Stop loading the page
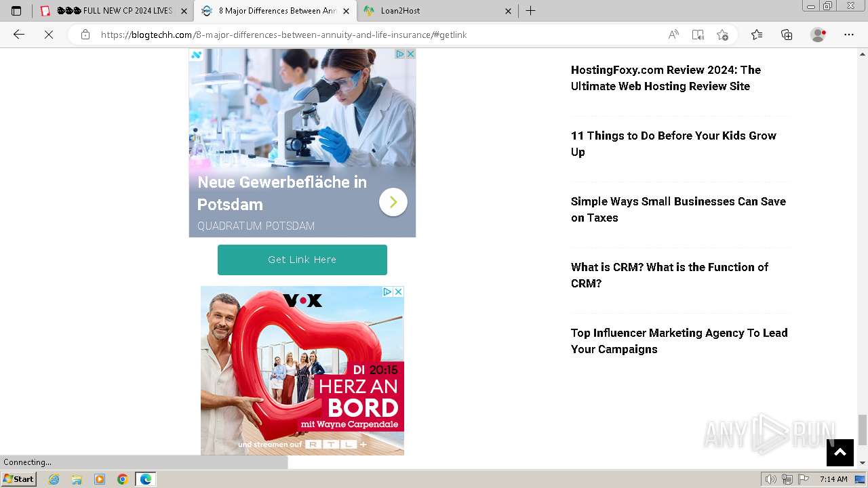This screenshot has width=868, height=488. 49,35
